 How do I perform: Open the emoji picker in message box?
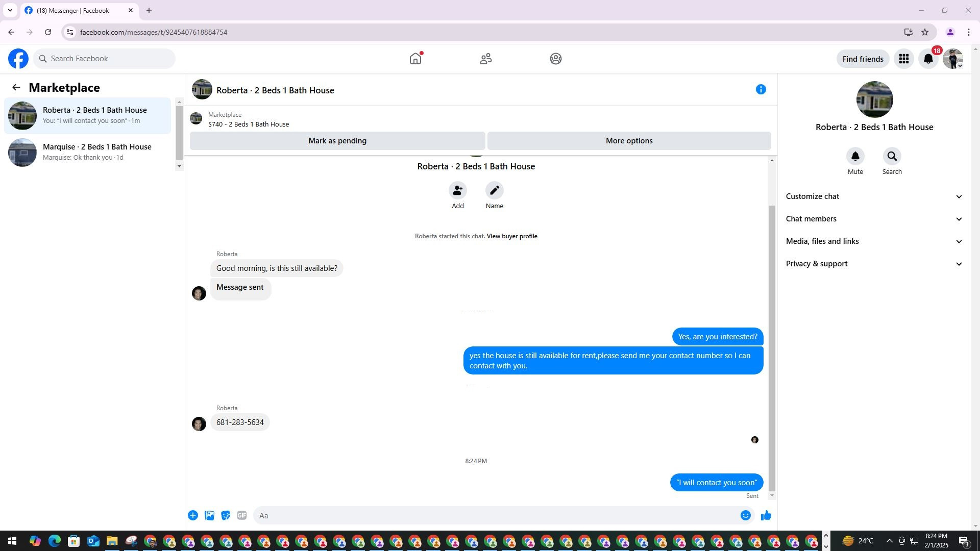tap(745, 516)
